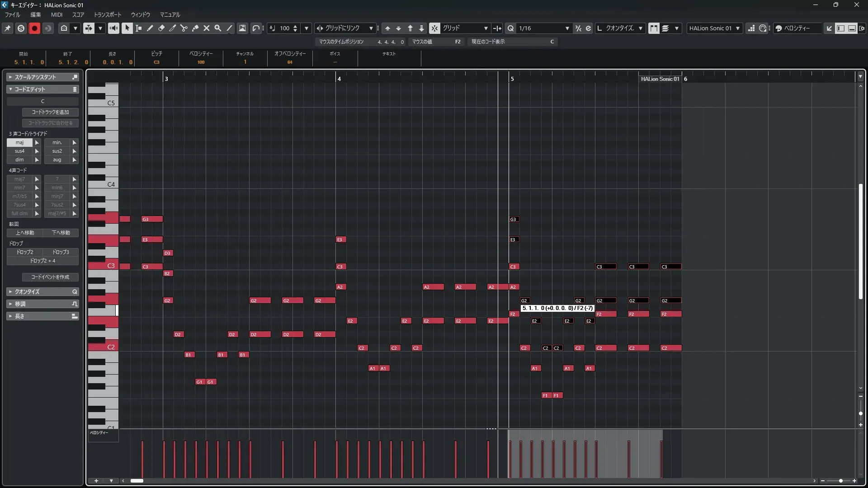Image resolution: width=868 pixels, height=488 pixels.
Task: Select the Erase tool
Action: [x=161, y=28]
